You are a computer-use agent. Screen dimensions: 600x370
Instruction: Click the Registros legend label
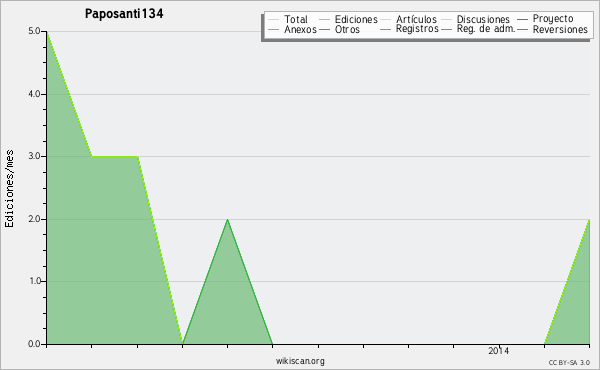[417, 29]
